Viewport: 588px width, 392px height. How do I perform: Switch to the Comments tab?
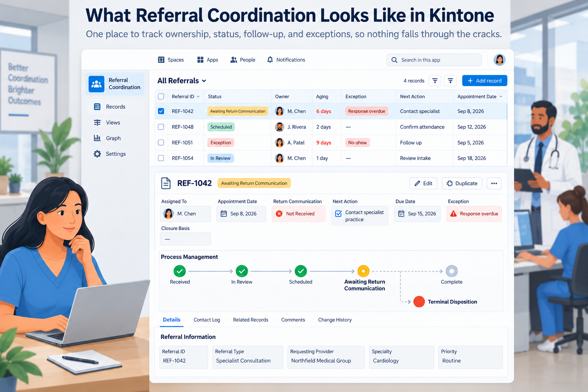[293, 320]
